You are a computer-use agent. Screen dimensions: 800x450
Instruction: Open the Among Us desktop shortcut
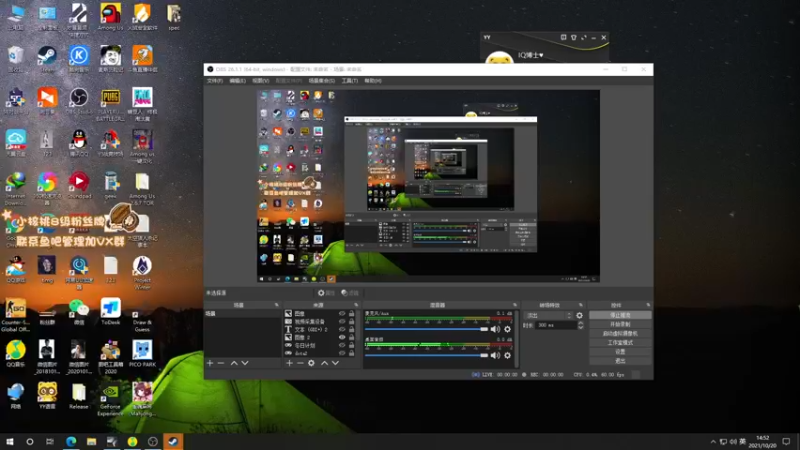[x=110, y=17]
